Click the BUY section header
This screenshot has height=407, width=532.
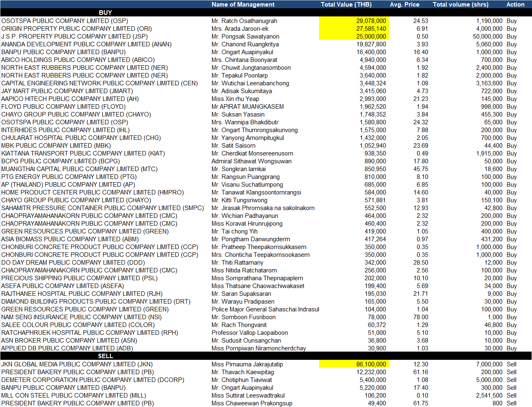(x=105, y=13)
